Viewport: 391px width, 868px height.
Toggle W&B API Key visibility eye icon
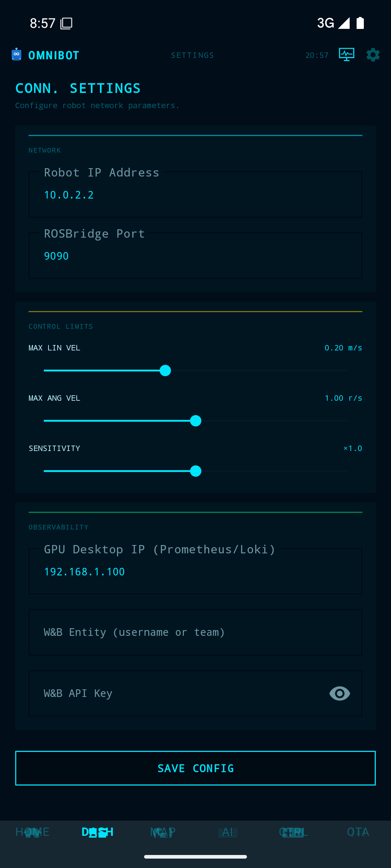click(x=340, y=693)
